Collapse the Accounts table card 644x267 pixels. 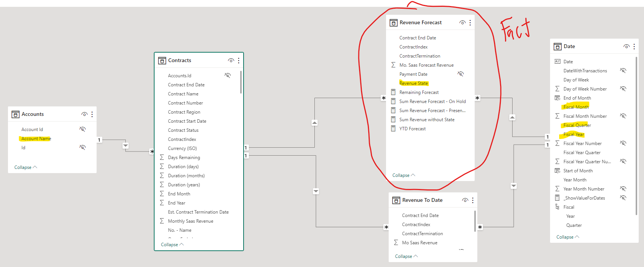[26, 167]
